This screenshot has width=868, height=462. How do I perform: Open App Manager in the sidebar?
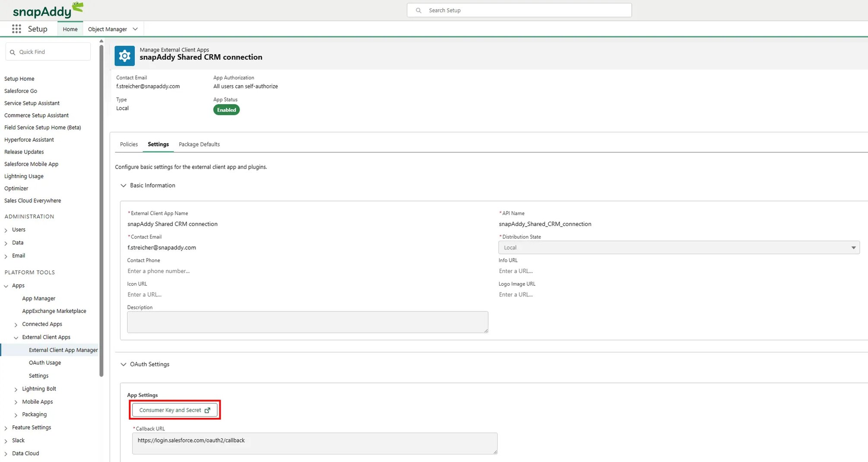click(x=39, y=298)
